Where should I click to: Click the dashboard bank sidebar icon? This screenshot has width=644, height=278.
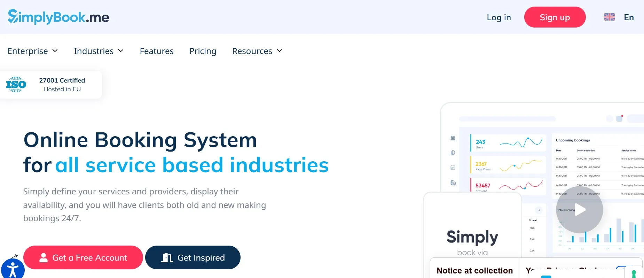pos(453,138)
